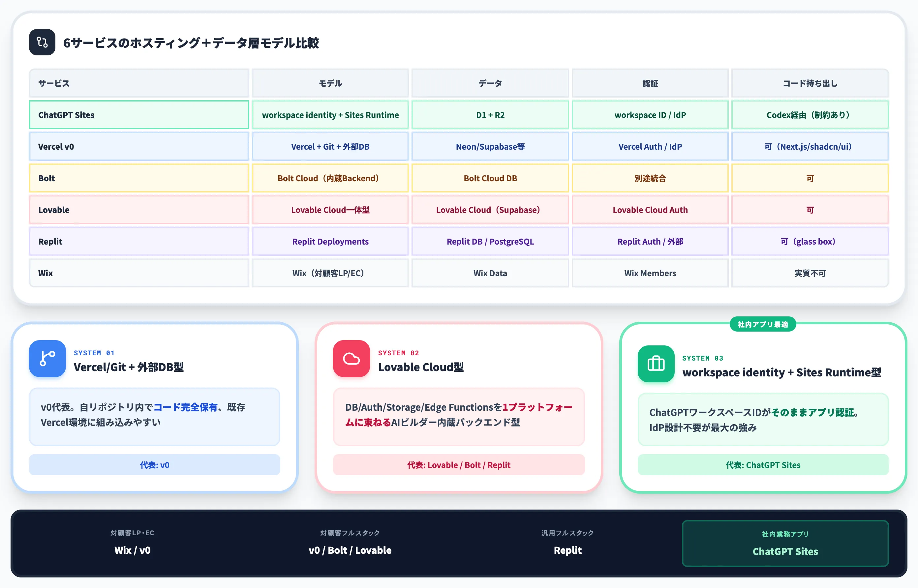The image size is (918, 588).
Task: Select the Vercel v0 row name cell
Action: point(139,147)
